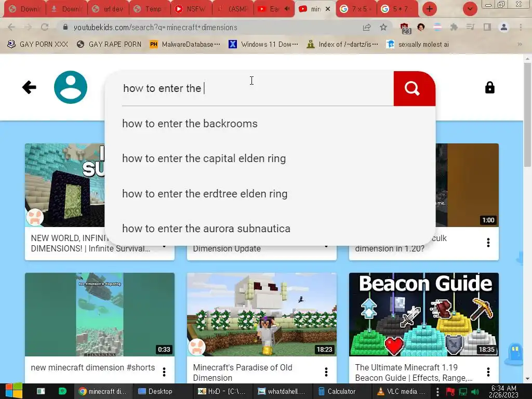Screen dimensions: 532x399
Task: Open the teal profile avatar
Action: (71, 87)
